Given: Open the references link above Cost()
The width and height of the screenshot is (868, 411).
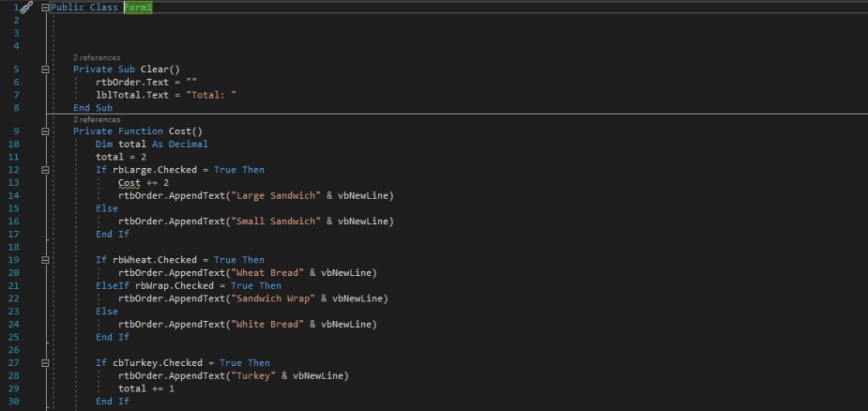Looking at the screenshot, I should coord(96,120).
